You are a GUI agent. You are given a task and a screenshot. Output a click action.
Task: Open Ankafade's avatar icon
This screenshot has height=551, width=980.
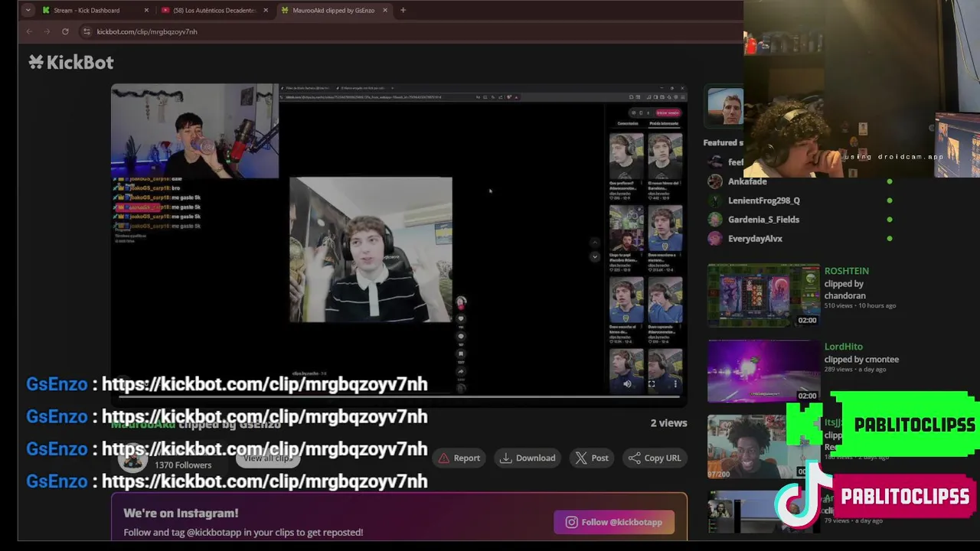coord(715,181)
